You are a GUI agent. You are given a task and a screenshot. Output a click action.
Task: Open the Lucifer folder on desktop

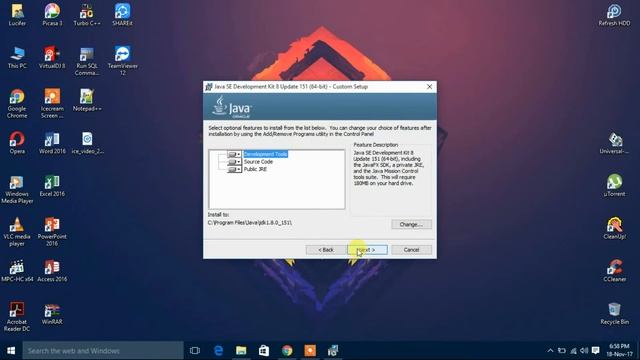tap(17, 15)
